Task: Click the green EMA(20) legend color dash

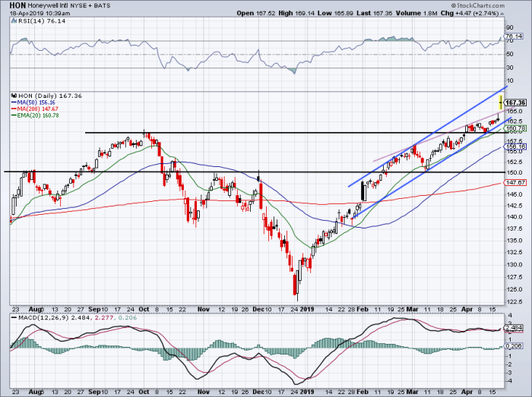Action: [14, 115]
